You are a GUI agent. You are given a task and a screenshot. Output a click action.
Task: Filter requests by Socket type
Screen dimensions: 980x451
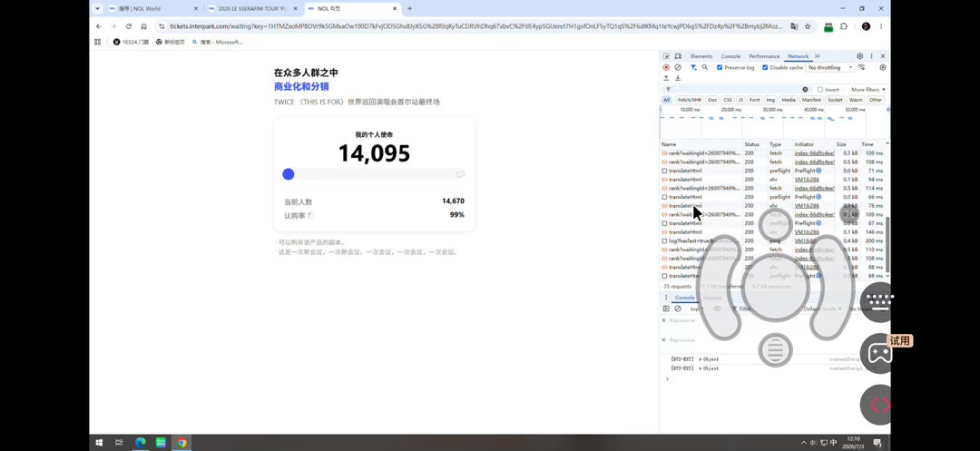[835, 100]
